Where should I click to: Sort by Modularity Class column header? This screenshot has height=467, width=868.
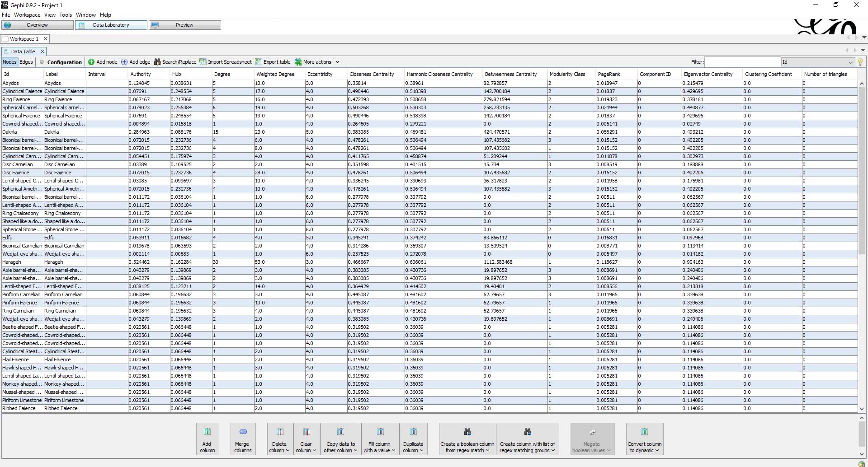click(x=571, y=74)
